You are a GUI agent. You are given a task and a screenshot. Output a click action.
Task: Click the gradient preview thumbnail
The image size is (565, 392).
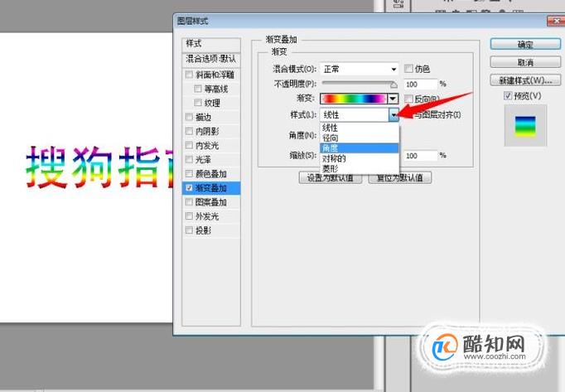(x=525, y=125)
